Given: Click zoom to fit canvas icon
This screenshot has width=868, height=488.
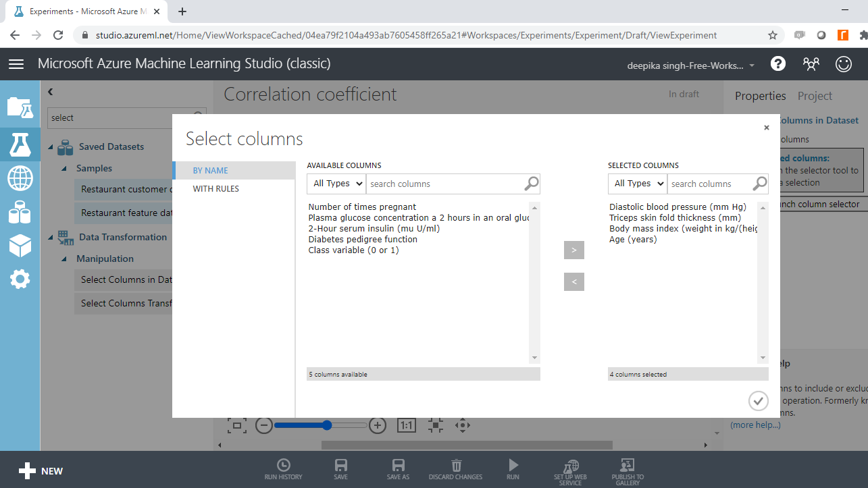Looking at the screenshot, I should 436,425.
